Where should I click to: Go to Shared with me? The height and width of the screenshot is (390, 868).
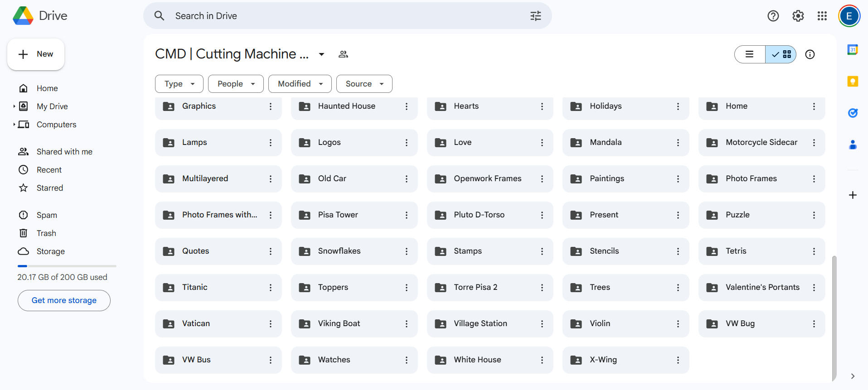[64, 152]
